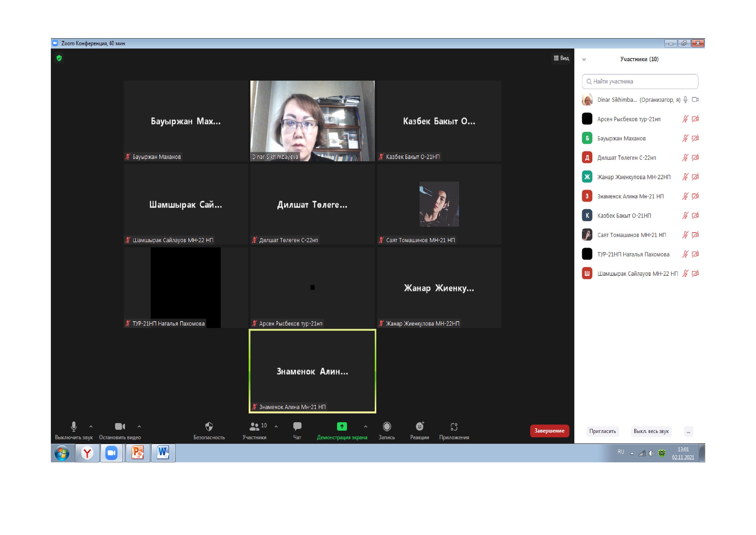Click the green encryption shield icon
This screenshot has height=535, width=756.
[59, 58]
